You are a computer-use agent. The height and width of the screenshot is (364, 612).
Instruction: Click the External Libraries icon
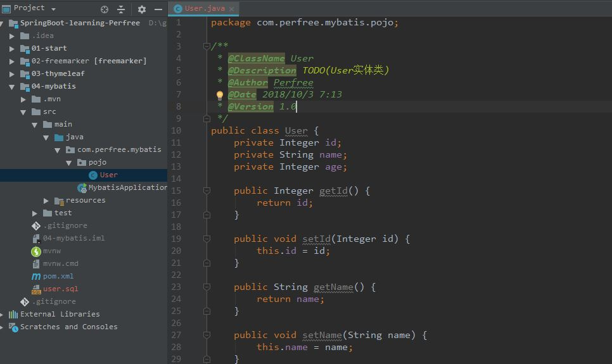point(13,314)
